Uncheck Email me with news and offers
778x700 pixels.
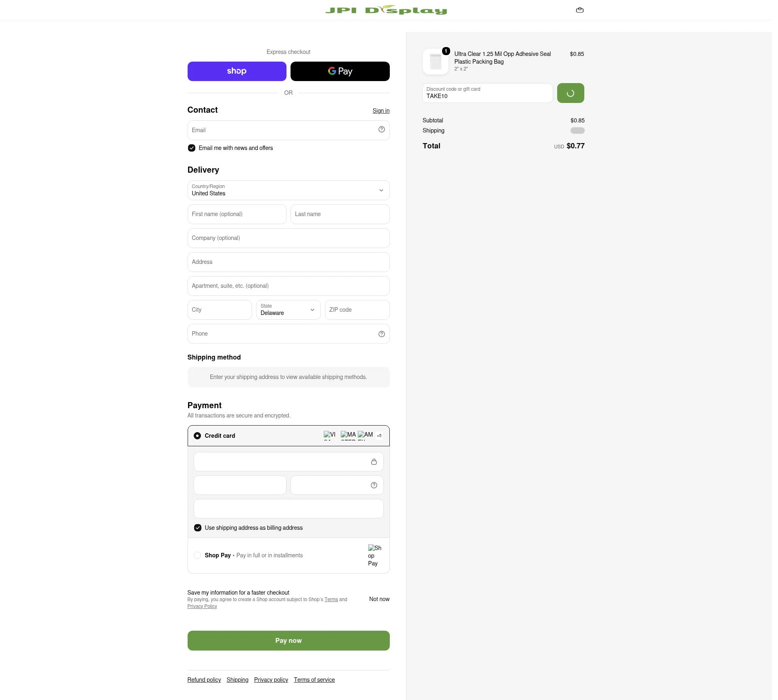click(x=192, y=148)
